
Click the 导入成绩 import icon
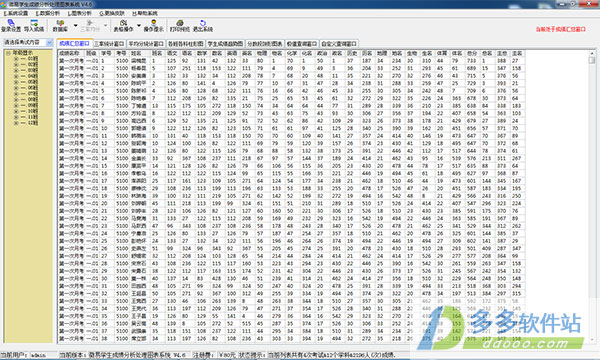pyautogui.click(x=34, y=26)
